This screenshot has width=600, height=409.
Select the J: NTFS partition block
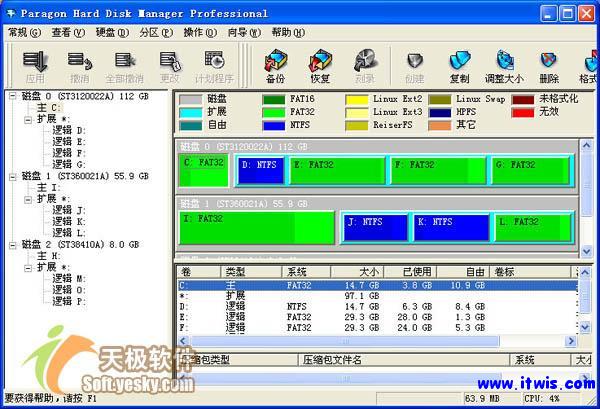(x=375, y=228)
